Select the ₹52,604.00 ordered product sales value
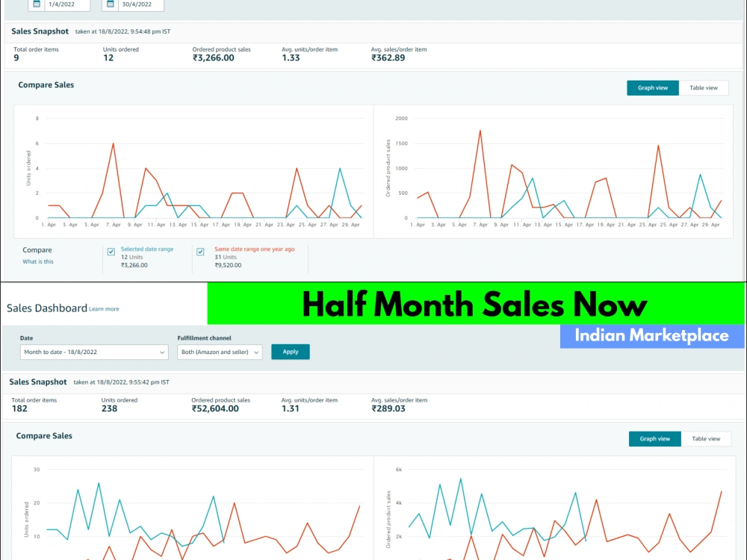 pos(215,408)
